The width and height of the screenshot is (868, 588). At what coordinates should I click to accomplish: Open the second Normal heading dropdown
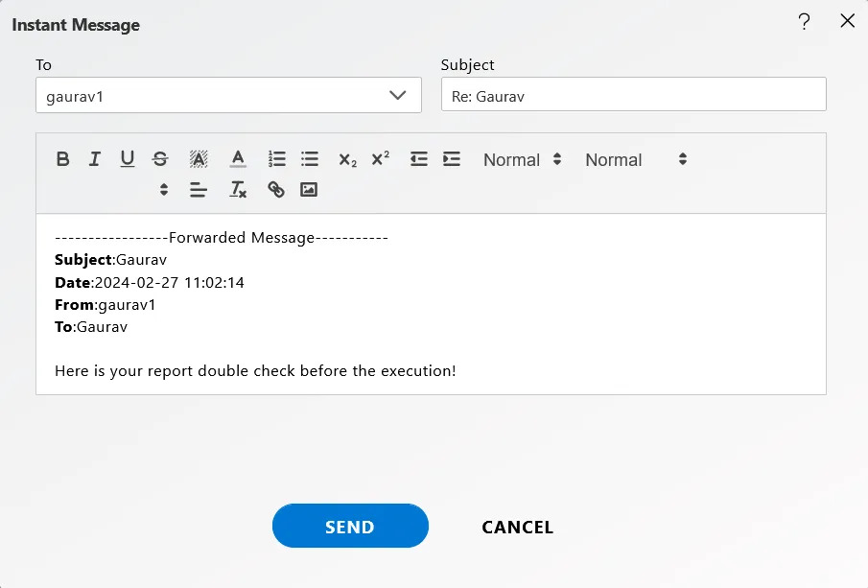637,160
